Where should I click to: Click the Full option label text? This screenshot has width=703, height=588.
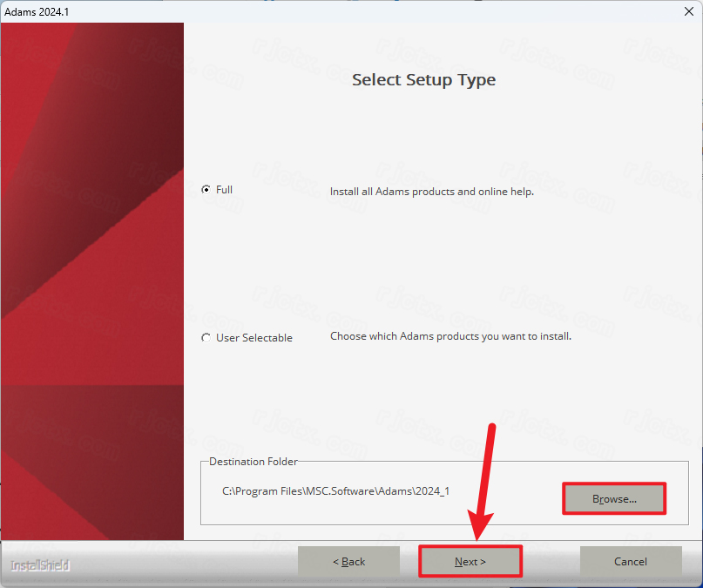(224, 190)
